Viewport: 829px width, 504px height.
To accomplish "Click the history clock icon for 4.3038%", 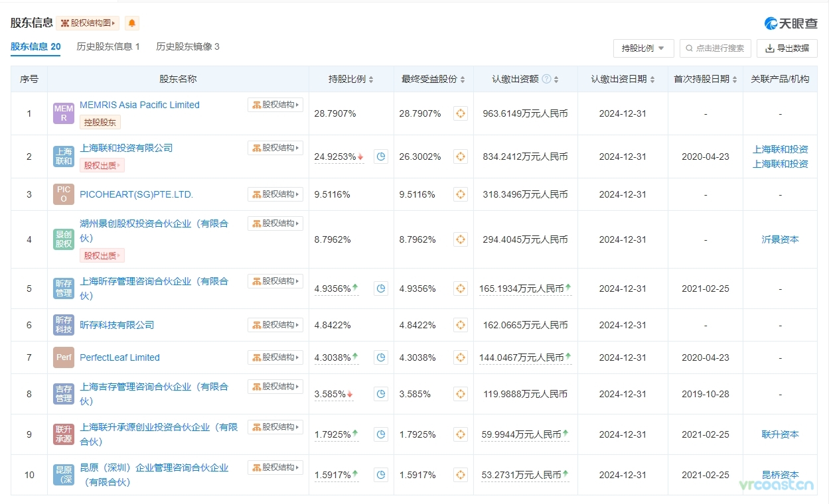I will [381, 357].
